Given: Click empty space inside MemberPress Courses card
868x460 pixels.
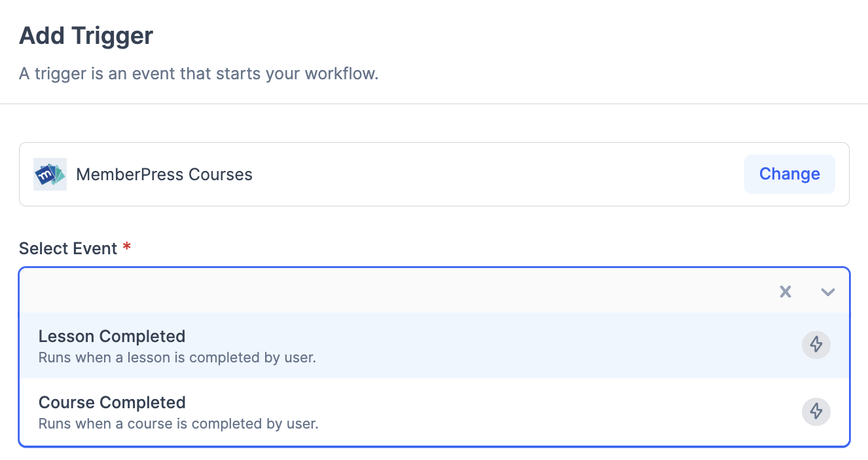Looking at the screenshot, I should tap(497, 174).
